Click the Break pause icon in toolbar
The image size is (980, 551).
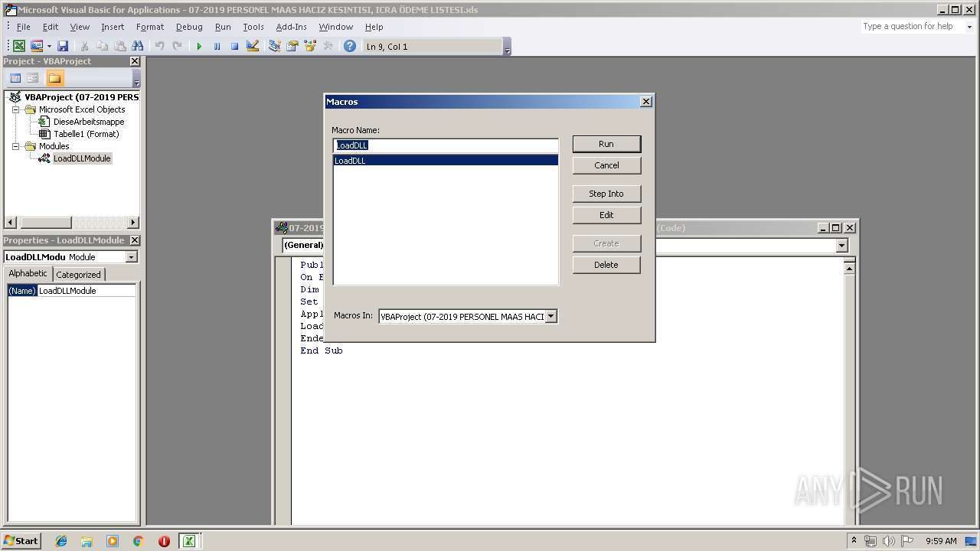(x=217, y=46)
